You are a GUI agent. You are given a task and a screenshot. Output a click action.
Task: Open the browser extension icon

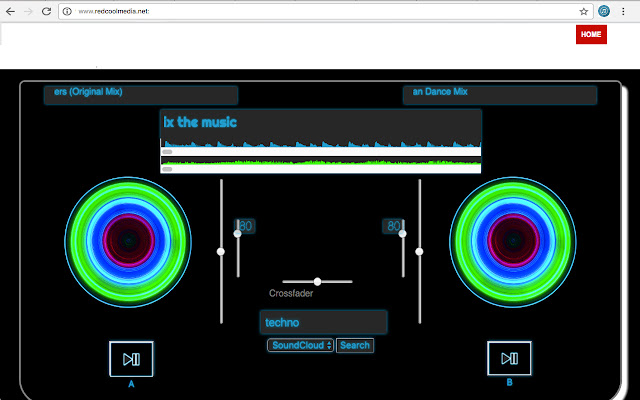click(605, 11)
